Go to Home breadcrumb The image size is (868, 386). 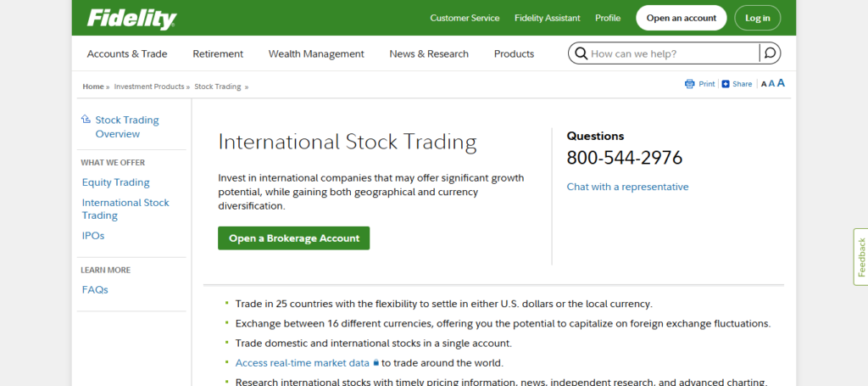point(93,87)
